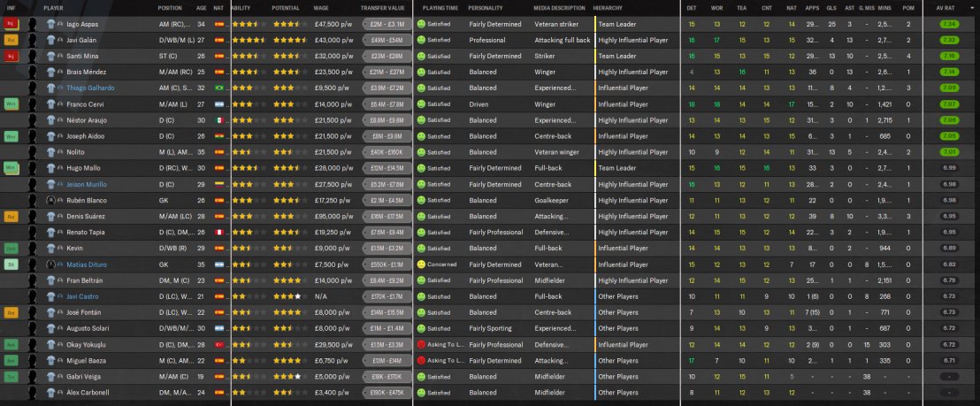This screenshot has width=980, height=406.
Task: Open Denis Suárez's player name
Action: (86, 216)
